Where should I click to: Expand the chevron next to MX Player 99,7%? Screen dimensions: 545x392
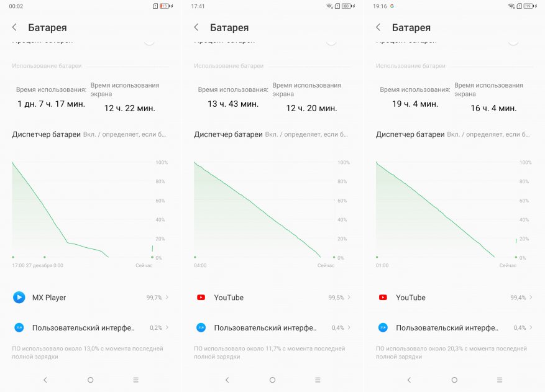click(x=167, y=298)
